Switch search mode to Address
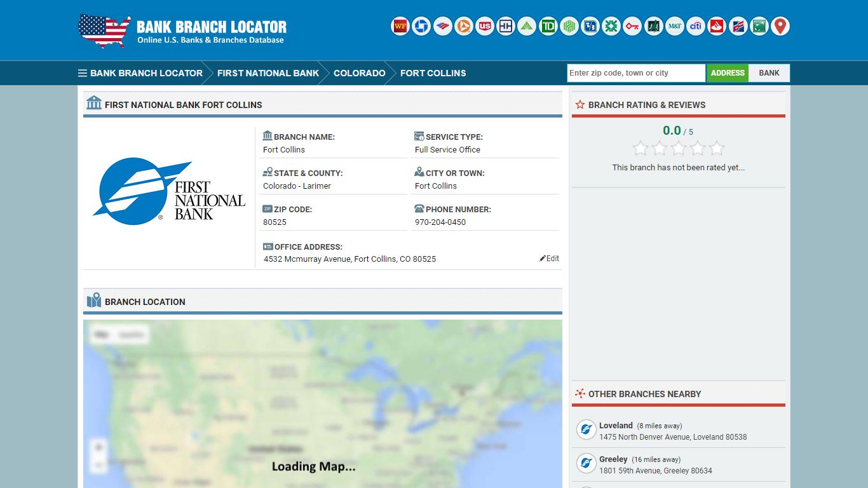868x488 pixels. 728,73
